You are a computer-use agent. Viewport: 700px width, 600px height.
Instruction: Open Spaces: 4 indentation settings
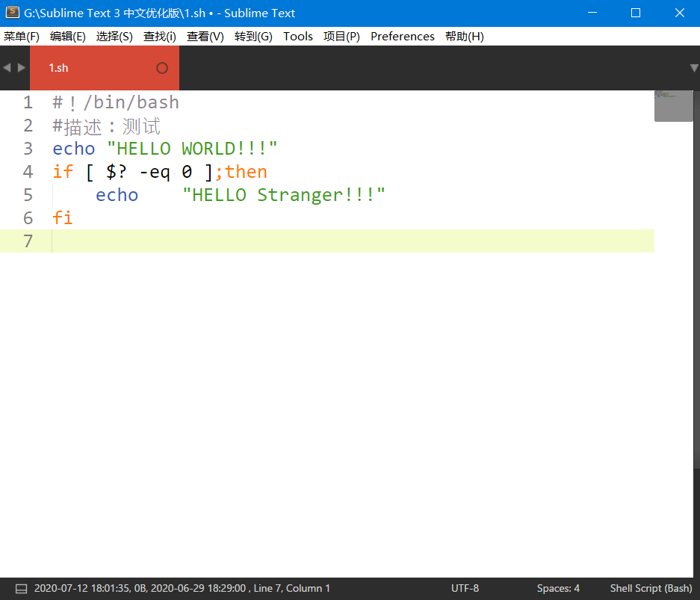point(558,588)
